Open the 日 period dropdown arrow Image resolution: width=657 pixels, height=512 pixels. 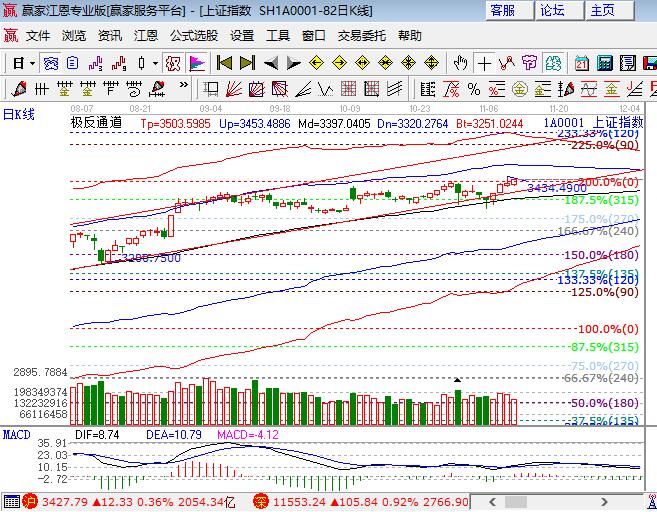(x=32, y=63)
